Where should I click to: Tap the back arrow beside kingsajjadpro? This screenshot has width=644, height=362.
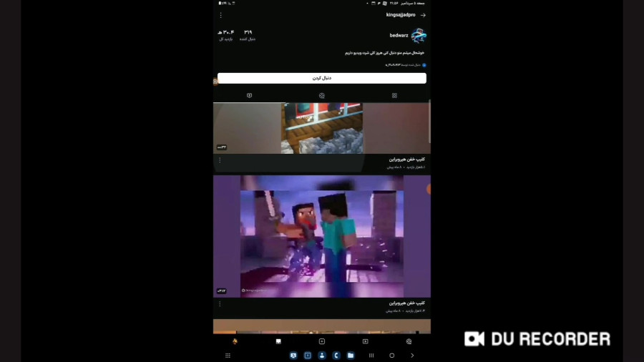point(423,15)
